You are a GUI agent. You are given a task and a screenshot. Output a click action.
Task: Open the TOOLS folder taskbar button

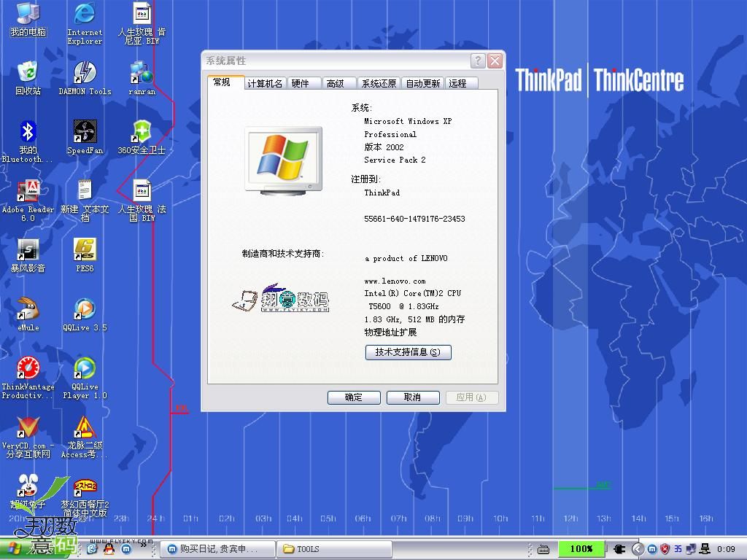[334, 549]
